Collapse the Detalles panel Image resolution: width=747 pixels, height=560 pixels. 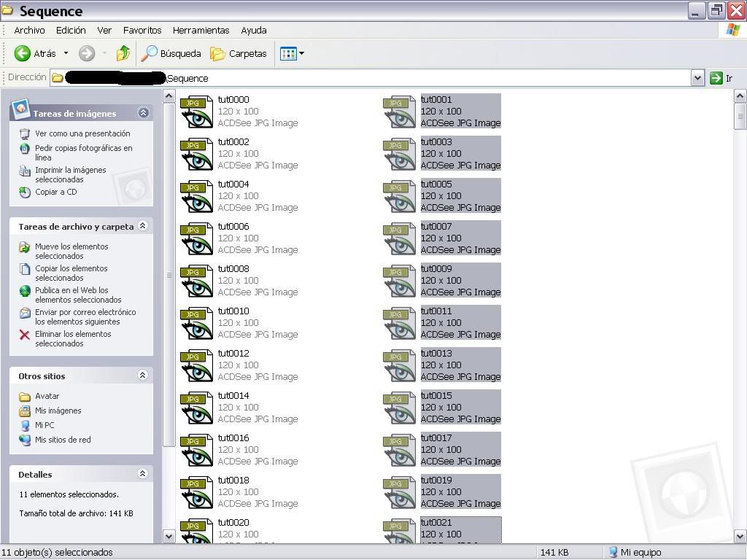pyautogui.click(x=143, y=474)
